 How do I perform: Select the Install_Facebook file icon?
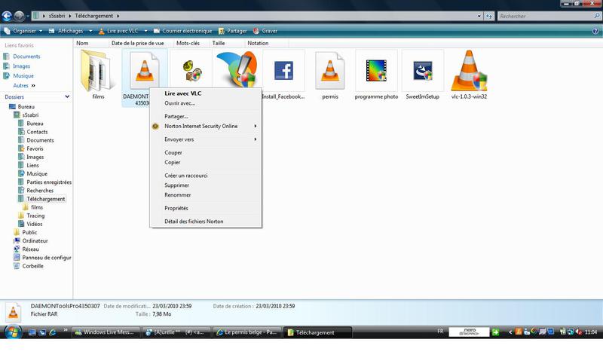tap(283, 72)
